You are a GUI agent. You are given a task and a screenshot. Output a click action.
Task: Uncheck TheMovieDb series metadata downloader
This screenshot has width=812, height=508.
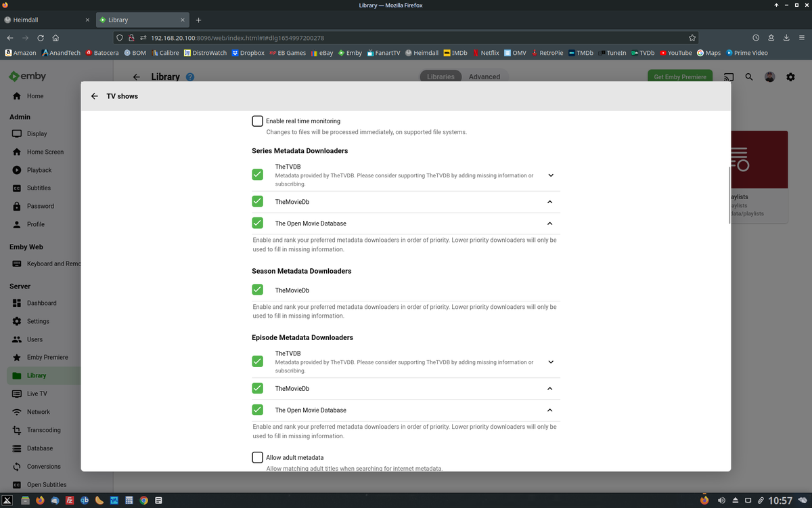257,201
